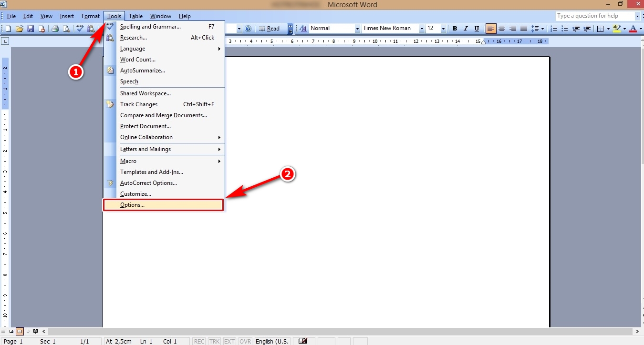Toggle Center alignment
This screenshot has height=345, width=644.
click(502, 29)
